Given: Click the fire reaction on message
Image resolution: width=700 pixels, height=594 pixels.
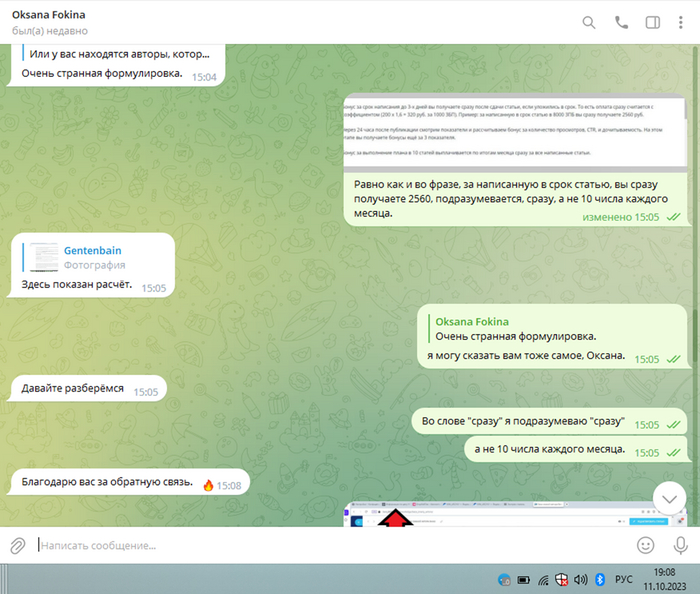Looking at the screenshot, I should coord(208,486).
